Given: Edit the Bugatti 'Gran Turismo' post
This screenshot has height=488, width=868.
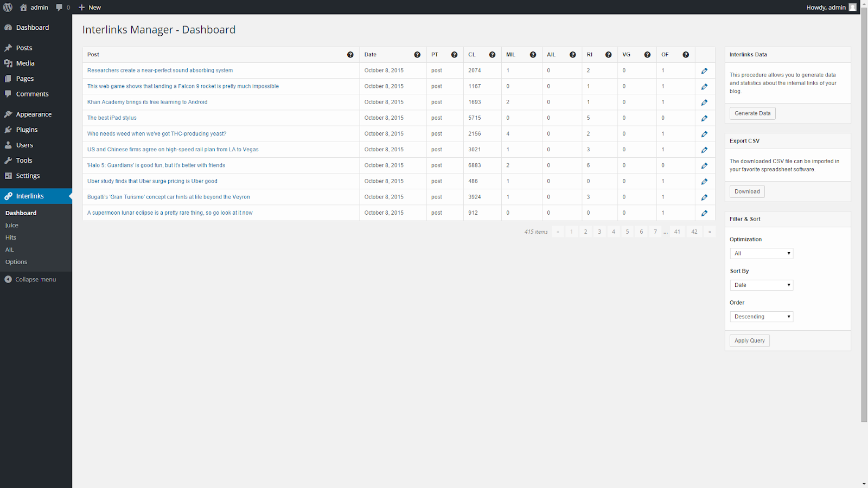Looking at the screenshot, I should coord(704,197).
